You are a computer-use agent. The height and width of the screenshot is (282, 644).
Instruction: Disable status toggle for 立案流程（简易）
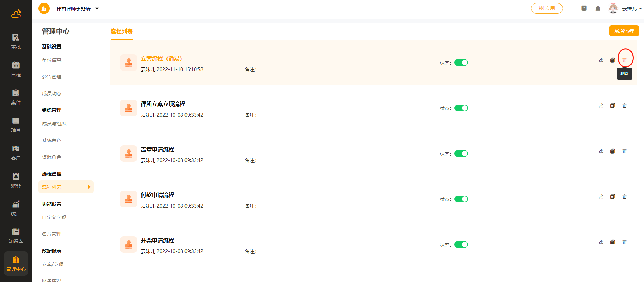pyautogui.click(x=461, y=63)
